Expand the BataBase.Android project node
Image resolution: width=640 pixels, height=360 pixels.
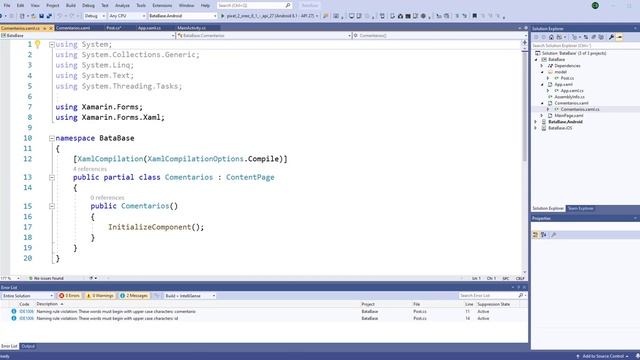coord(536,122)
